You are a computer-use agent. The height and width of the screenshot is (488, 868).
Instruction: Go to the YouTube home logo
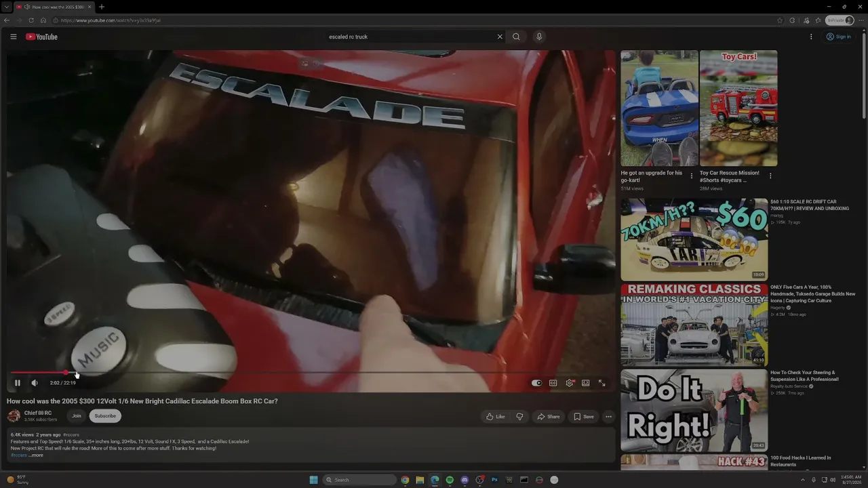(41, 37)
